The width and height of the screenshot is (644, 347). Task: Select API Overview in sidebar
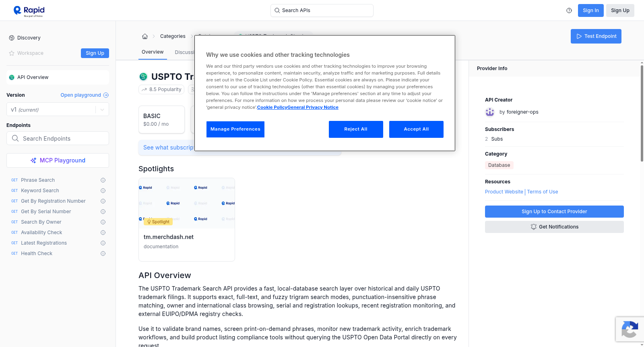coord(58,77)
